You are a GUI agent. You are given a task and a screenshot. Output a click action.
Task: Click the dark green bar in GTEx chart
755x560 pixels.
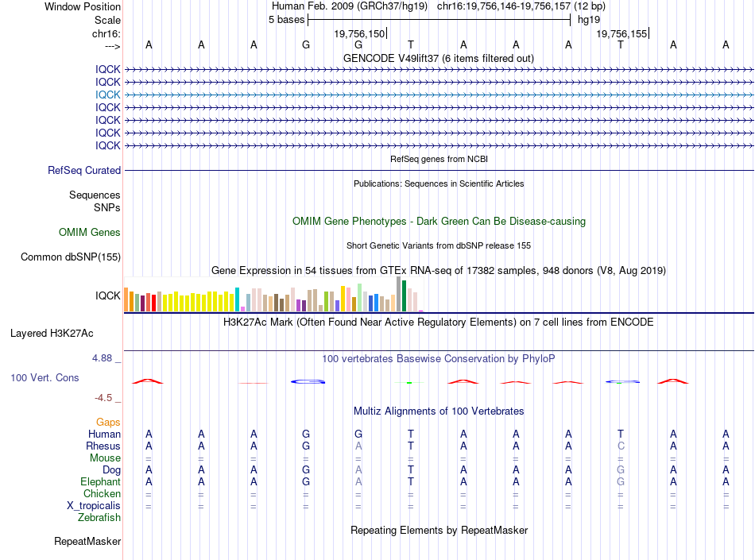click(405, 295)
